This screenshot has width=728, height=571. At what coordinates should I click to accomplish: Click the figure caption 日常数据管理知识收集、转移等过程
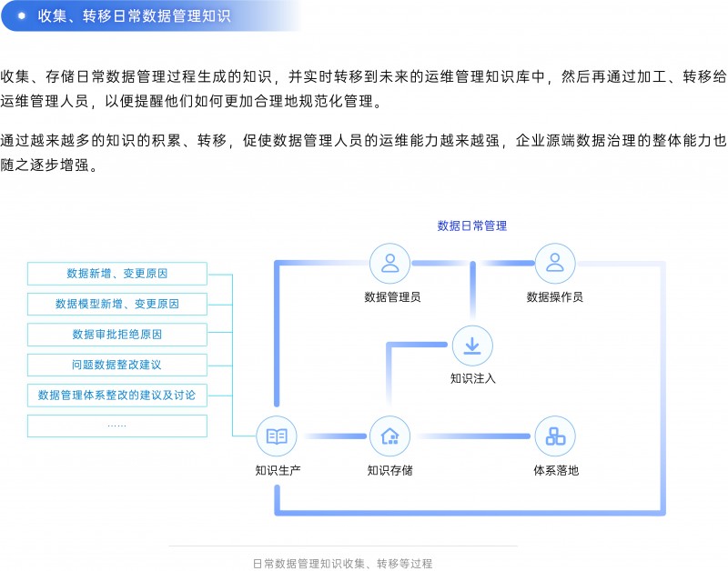coord(342,563)
